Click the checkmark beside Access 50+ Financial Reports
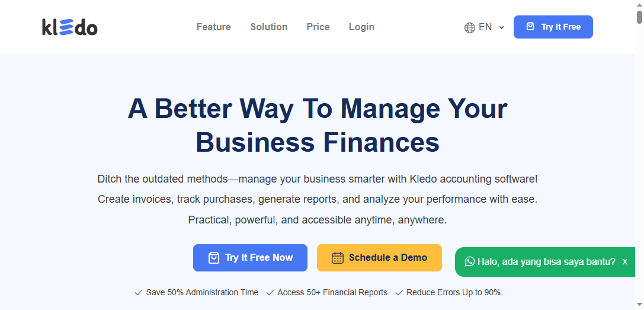The image size is (644, 310). pyautogui.click(x=270, y=292)
